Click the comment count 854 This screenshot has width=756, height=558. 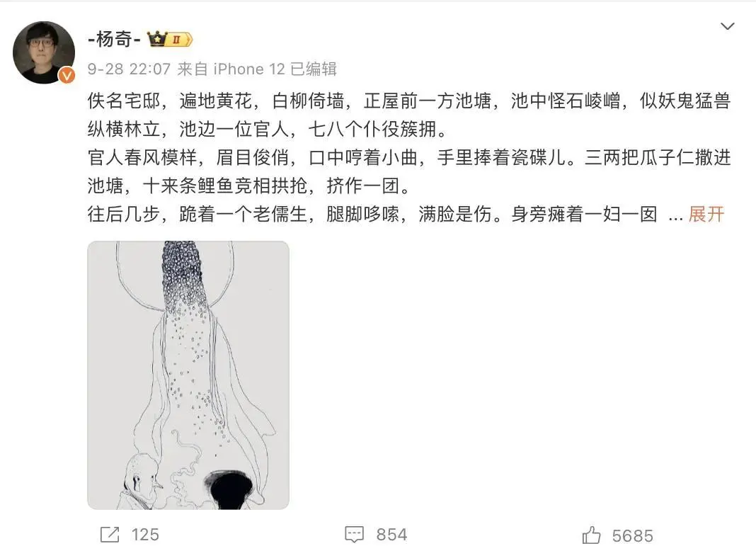(x=391, y=535)
